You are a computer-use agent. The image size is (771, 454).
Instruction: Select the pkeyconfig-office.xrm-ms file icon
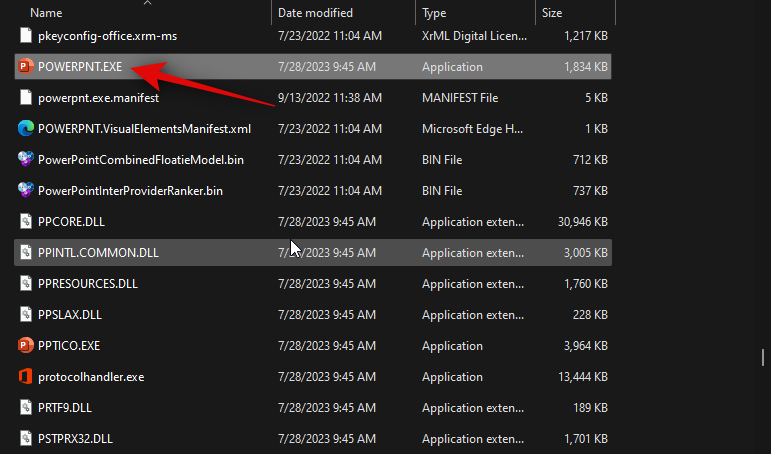click(26, 35)
